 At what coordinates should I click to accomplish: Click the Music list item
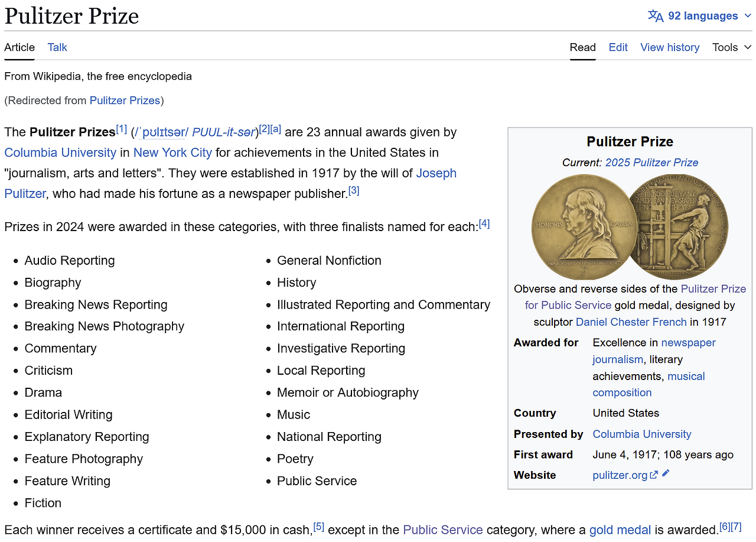294,415
